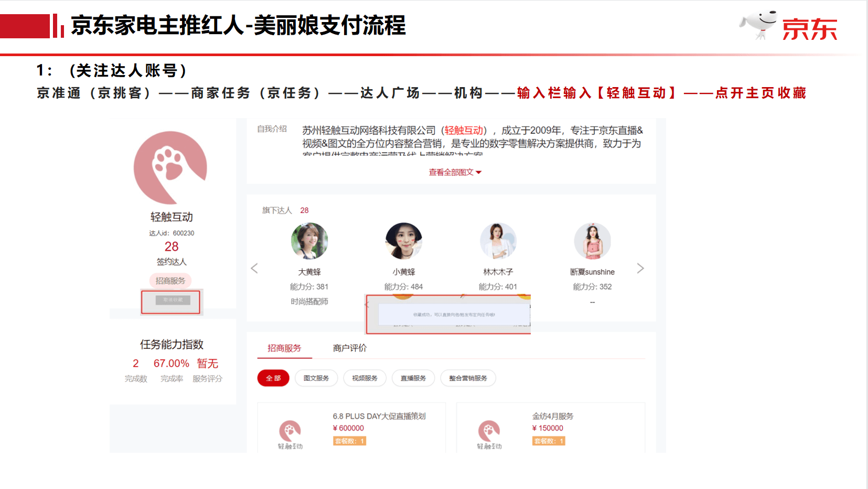868x489 pixels.
Task: Click the 轻触互动 profile name
Action: (172, 217)
